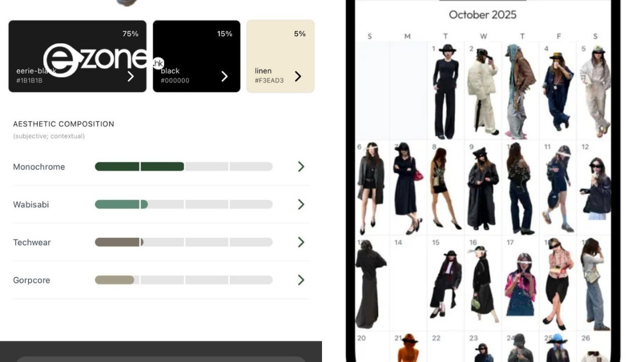Click the arrow on the black card

point(224,76)
